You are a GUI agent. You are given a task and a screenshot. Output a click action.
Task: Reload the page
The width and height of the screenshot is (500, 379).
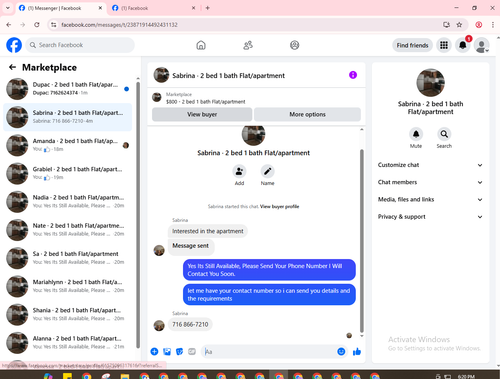pos(37,25)
